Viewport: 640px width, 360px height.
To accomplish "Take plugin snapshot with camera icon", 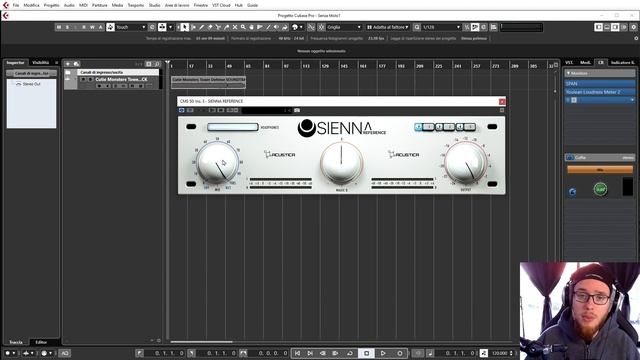I will [x=297, y=110].
